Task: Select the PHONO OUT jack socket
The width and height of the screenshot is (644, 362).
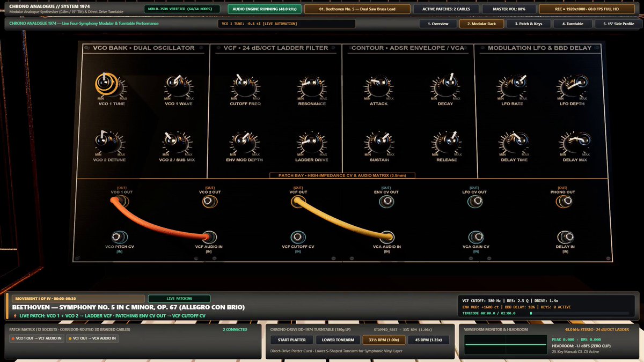Action: pos(563,202)
